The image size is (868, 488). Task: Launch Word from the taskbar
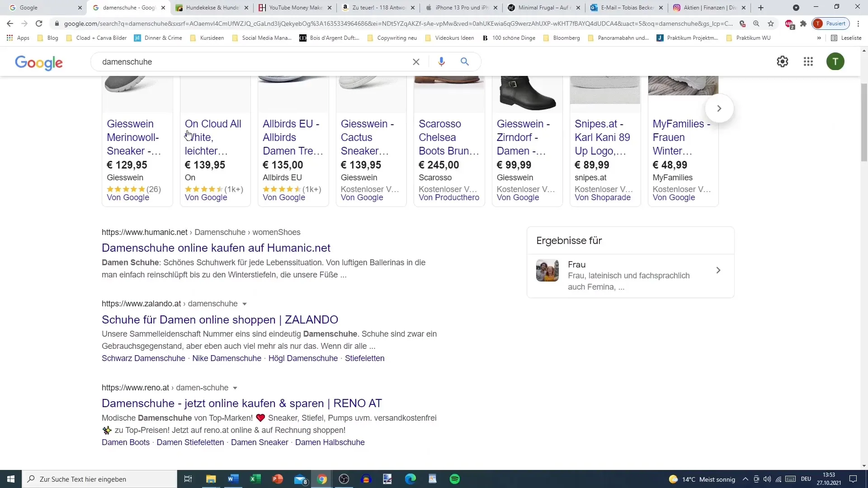233,479
